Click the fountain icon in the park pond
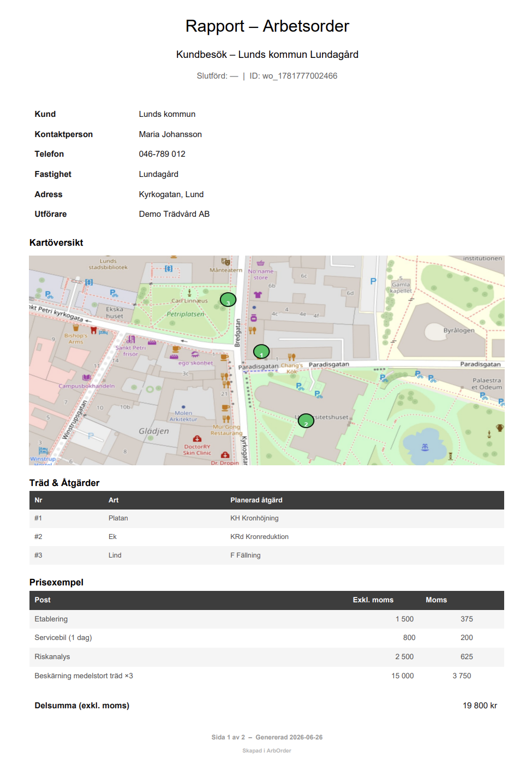The width and height of the screenshot is (532, 764). [x=425, y=447]
